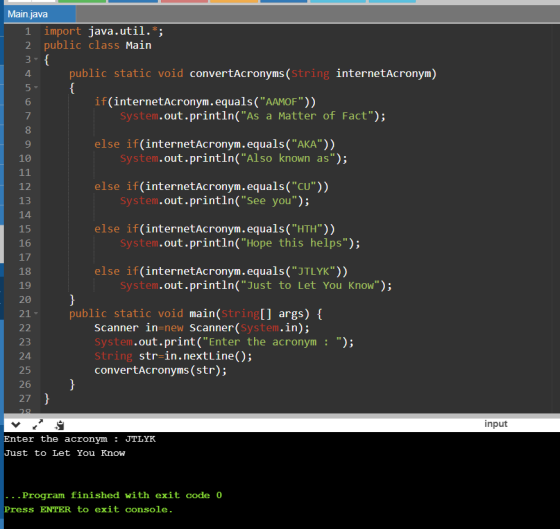Click the "See you" string
Image resolution: width=560 pixels, height=529 pixels.
(x=269, y=201)
